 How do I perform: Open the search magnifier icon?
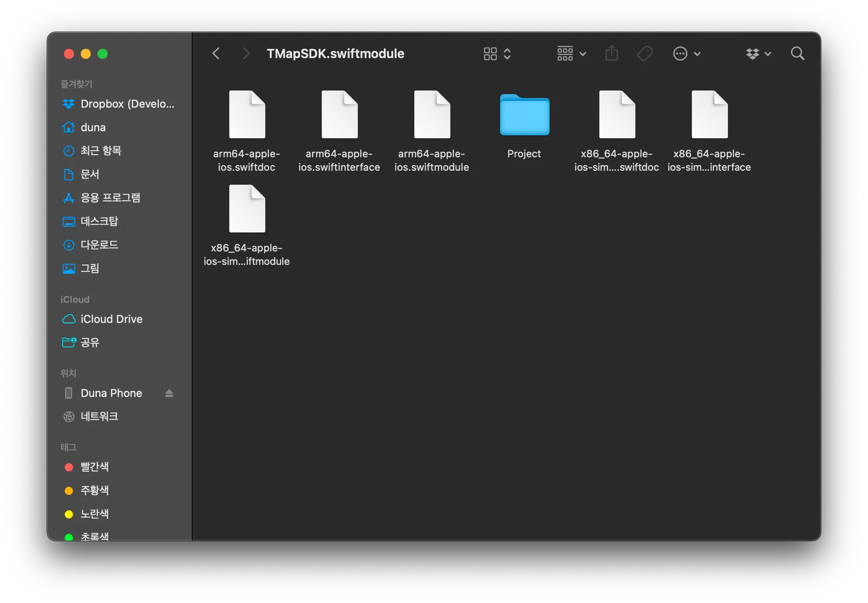pyautogui.click(x=797, y=54)
